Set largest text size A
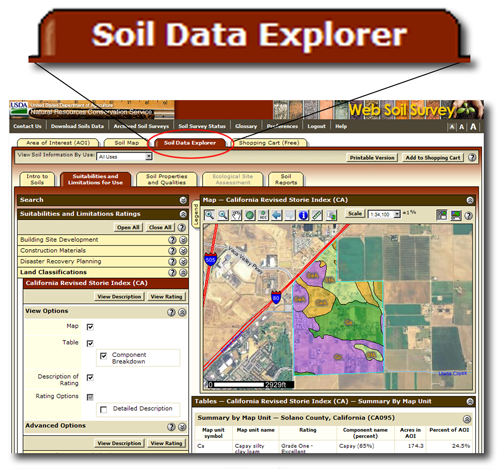This screenshot has height=469, width=498. click(x=473, y=126)
